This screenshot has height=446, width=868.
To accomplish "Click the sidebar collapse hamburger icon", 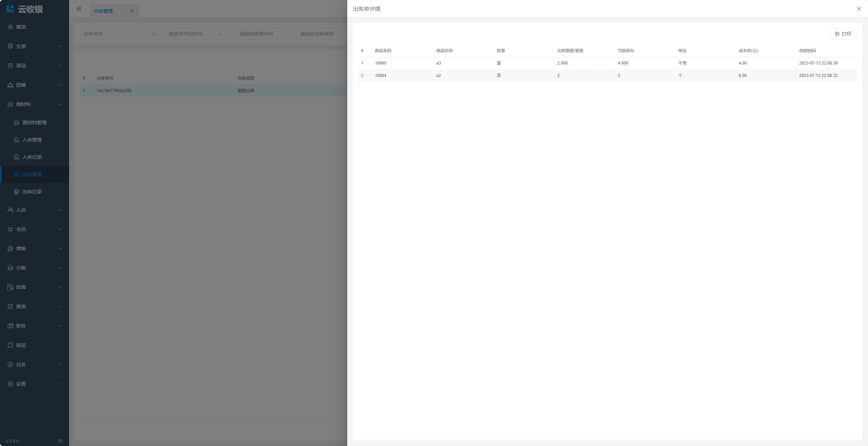I will tap(79, 9).
